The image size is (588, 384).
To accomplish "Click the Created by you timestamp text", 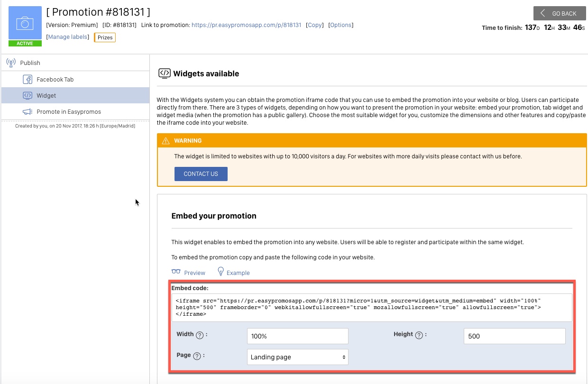I will [75, 126].
